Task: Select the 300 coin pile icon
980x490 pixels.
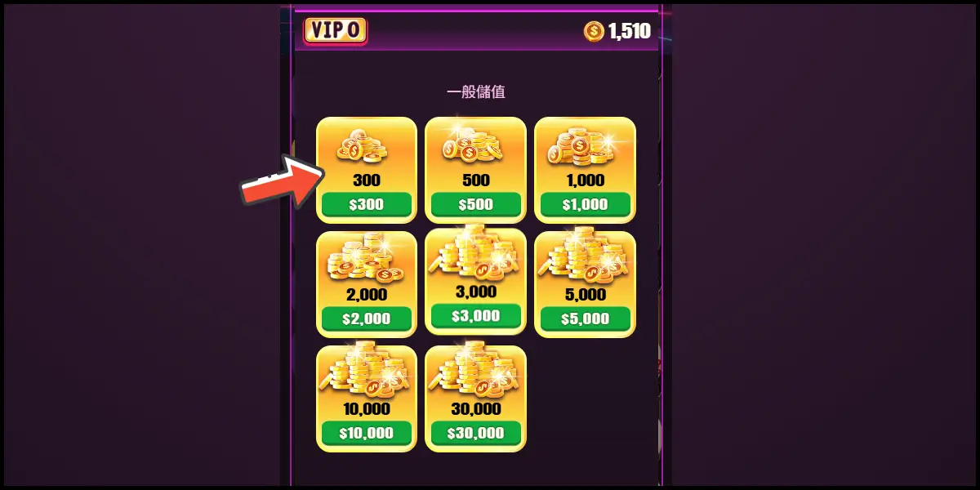Action: click(x=362, y=146)
